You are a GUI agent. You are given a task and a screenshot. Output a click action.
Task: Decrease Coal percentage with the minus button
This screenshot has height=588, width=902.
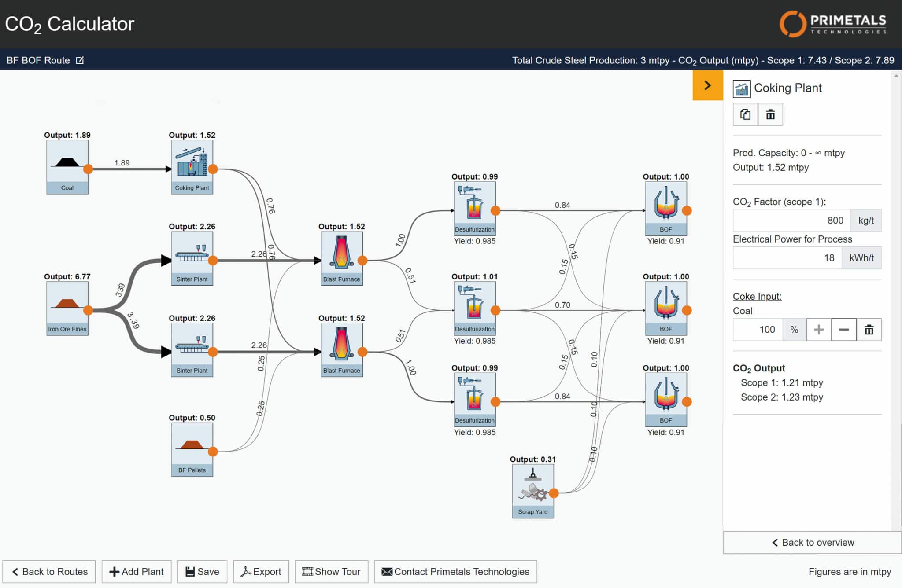(x=844, y=330)
